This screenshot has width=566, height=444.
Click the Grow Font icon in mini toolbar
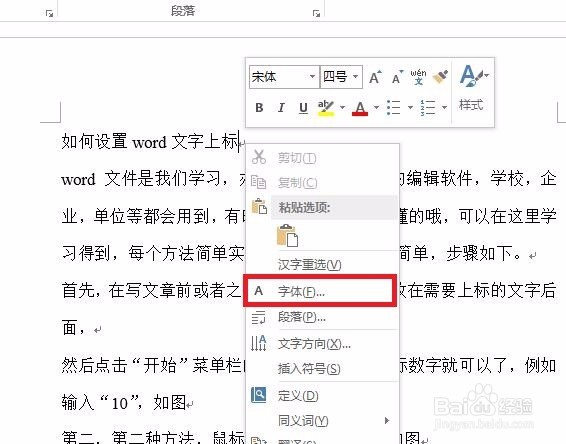click(375, 77)
